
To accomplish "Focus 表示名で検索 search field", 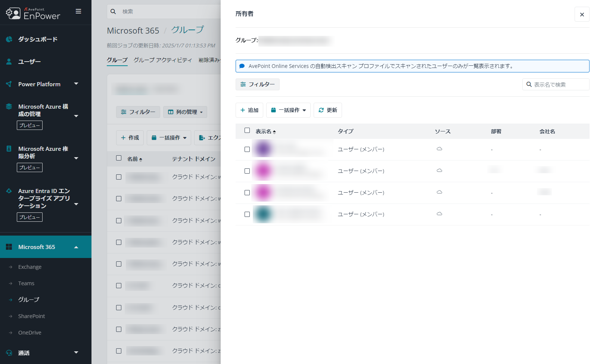I will (x=556, y=84).
